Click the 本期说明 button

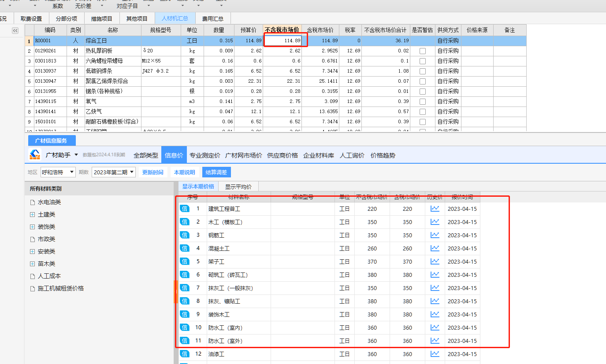[x=184, y=172]
